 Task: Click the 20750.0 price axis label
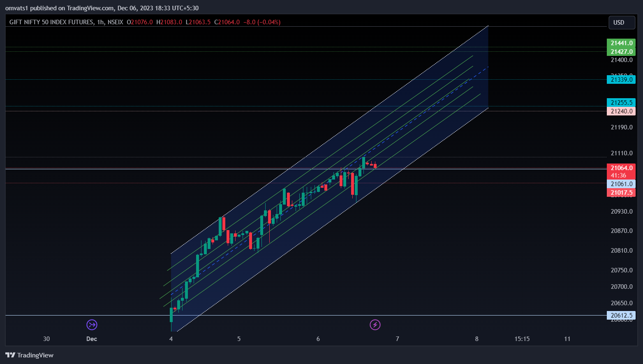(622, 270)
